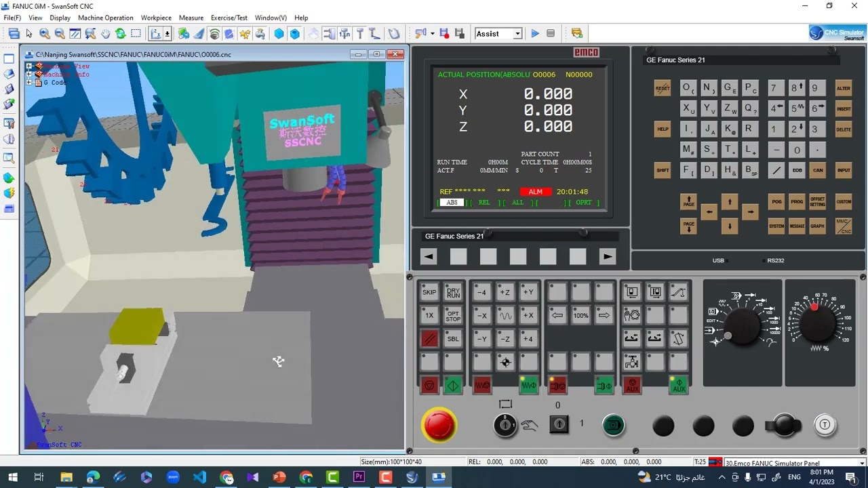Click the coolant tap key
This screenshot has width=868, height=488.
[x=632, y=362]
